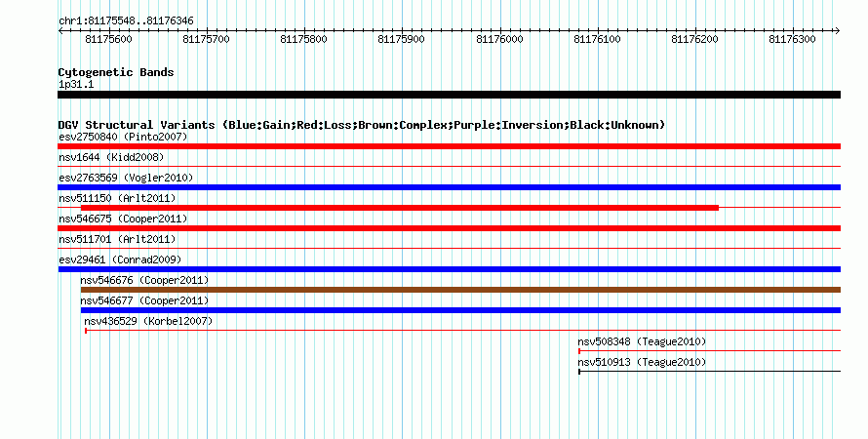Click the black unknown-type line for nsv510913
The height and width of the screenshot is (439, 868).
[710, 372]
